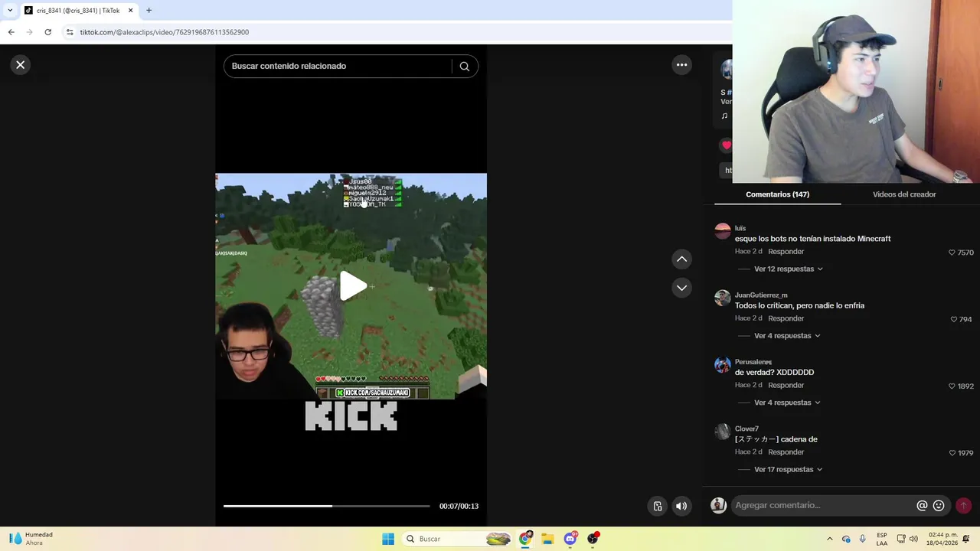Open the notification bell icon
This screenshot has height=551, width=980.
[x=966, y=539]
